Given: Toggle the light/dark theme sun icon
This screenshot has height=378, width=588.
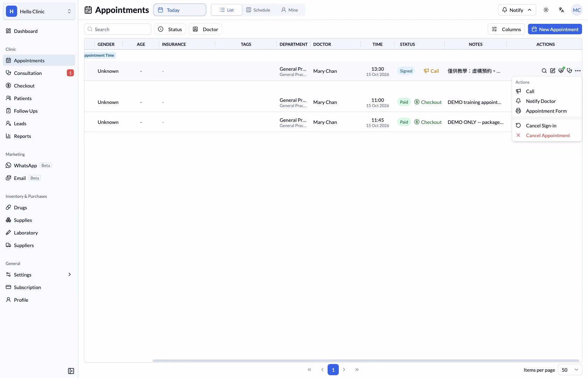Looking at the screenshot, I should click(546, 10).
